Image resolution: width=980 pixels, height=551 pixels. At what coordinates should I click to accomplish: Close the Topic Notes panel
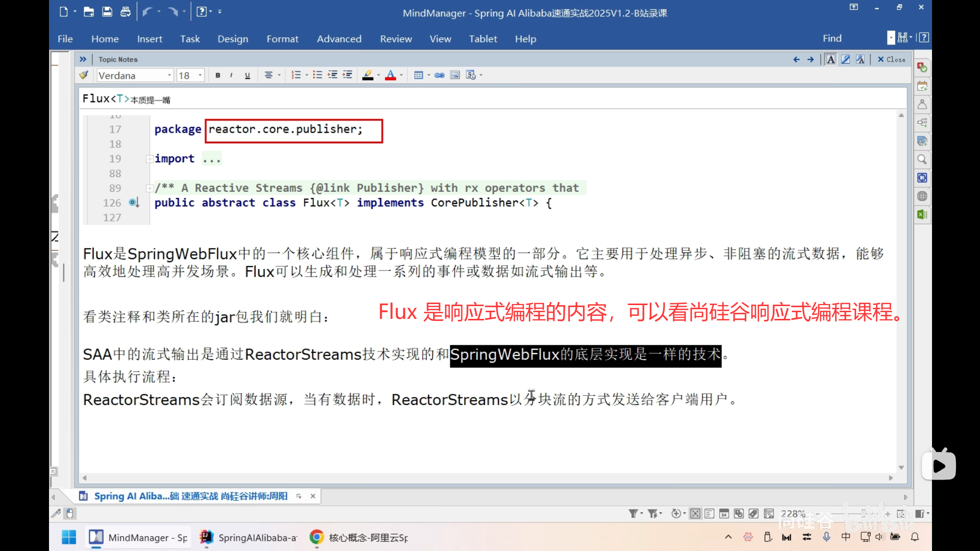891,60
